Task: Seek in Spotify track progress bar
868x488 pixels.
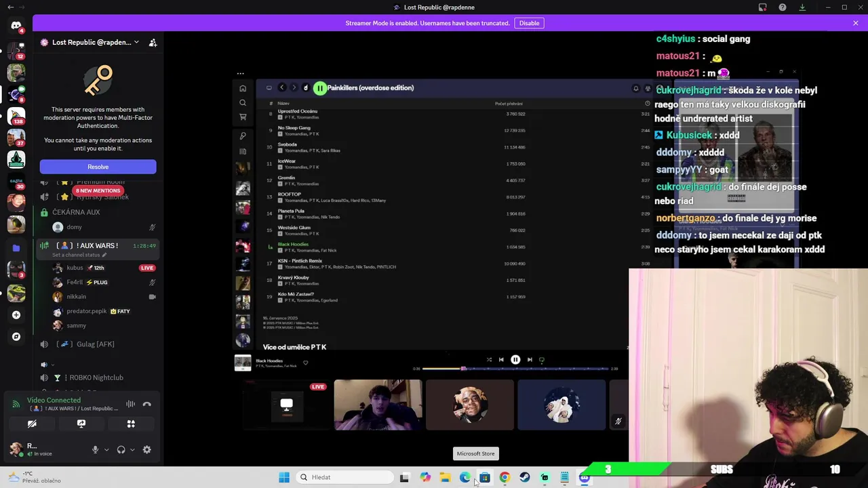Action: point(515,369)
